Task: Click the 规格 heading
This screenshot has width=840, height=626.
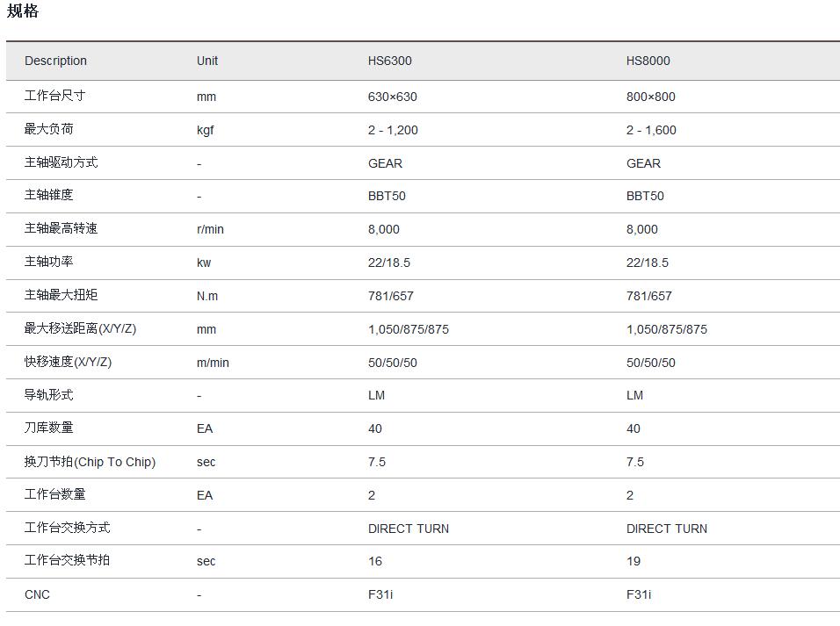Action: (x=23, y=11)
